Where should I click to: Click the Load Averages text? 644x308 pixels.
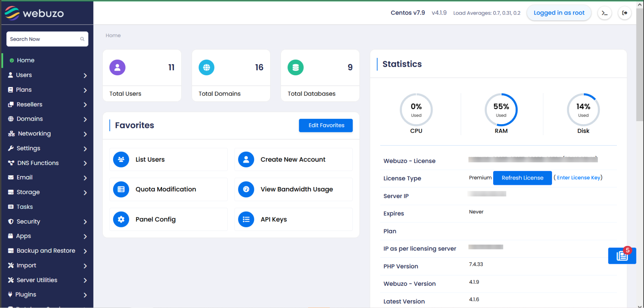[487, 13]
